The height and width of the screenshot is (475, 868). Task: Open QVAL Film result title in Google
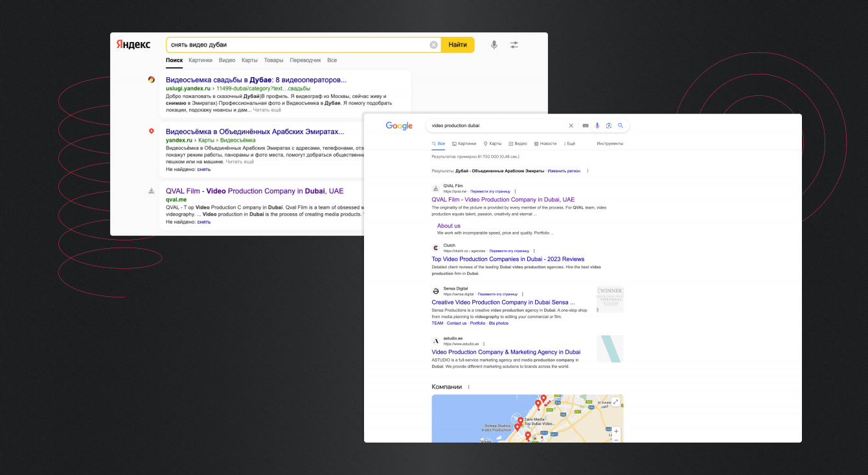503,200
